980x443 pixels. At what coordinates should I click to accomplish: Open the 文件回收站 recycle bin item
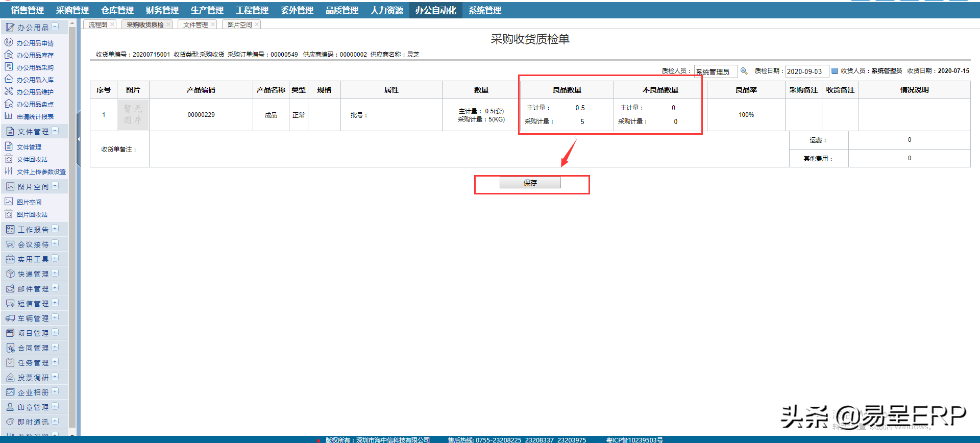click(32, 160)
